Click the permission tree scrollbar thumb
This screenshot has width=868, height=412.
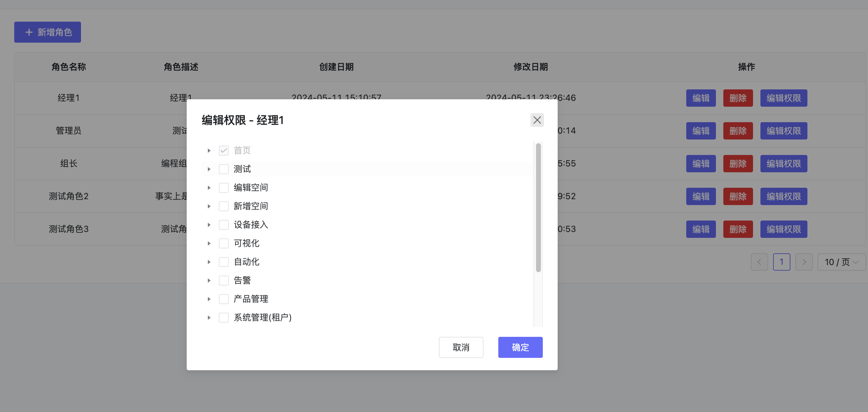click(x=538, y=207)
